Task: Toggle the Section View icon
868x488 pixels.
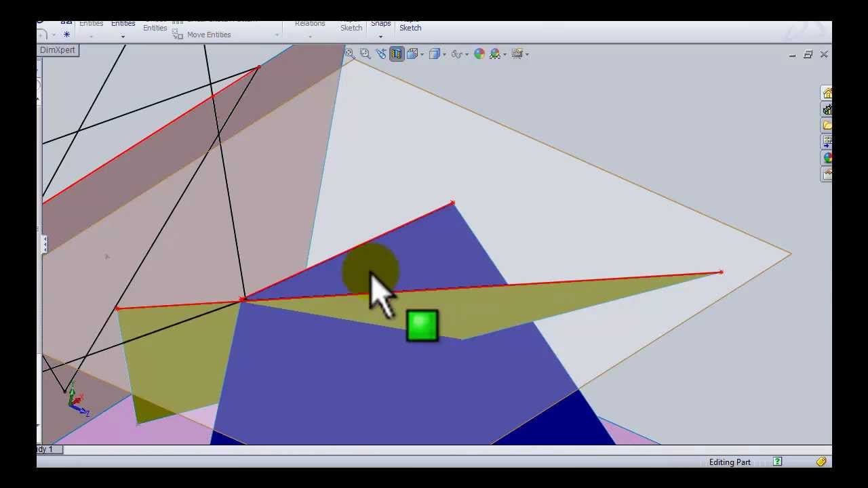Action: 396,54
